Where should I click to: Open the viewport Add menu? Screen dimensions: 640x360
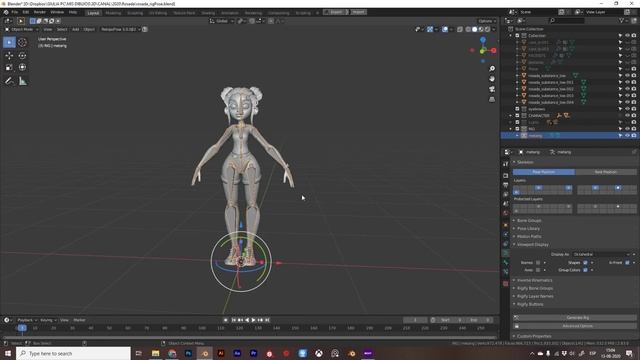(76, 29)
